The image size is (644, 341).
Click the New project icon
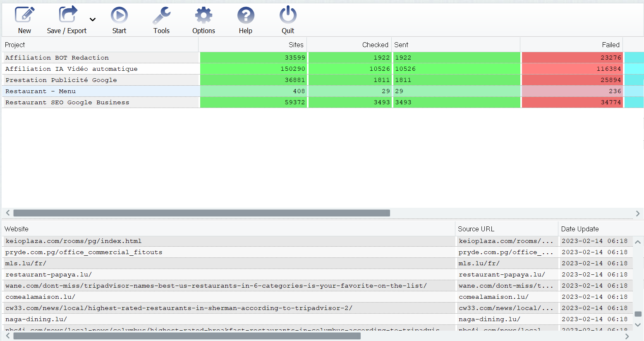(x=24, y=15)
